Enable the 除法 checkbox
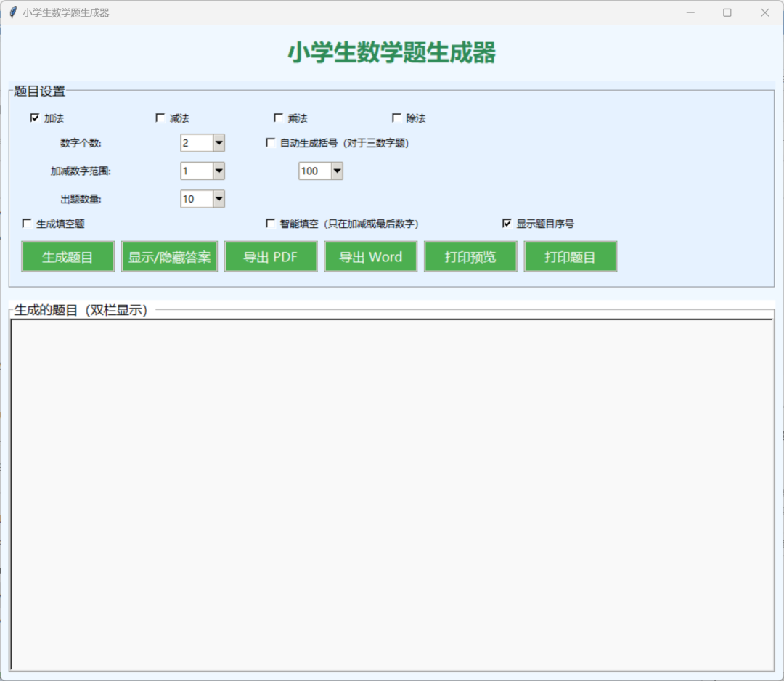This screenshot has width=784, height=681. pyautogui.click(x=396, y=117)
